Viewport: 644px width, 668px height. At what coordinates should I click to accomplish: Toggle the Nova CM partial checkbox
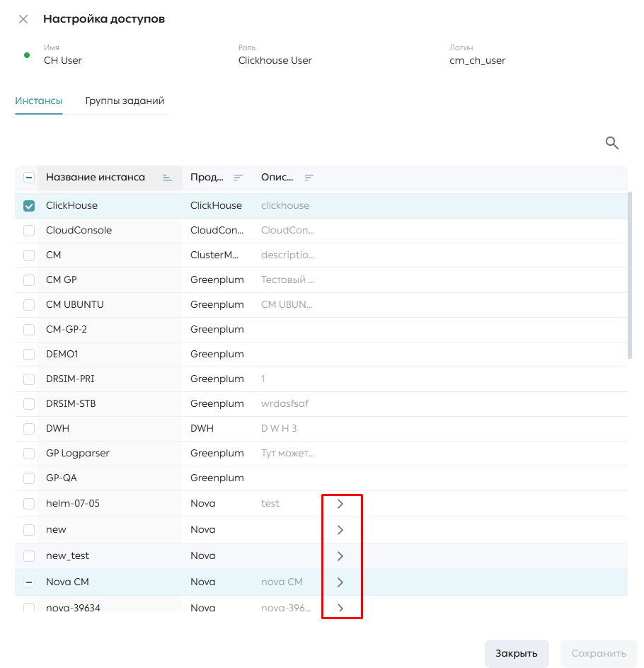pyautogui.click(x=29, y=582)
